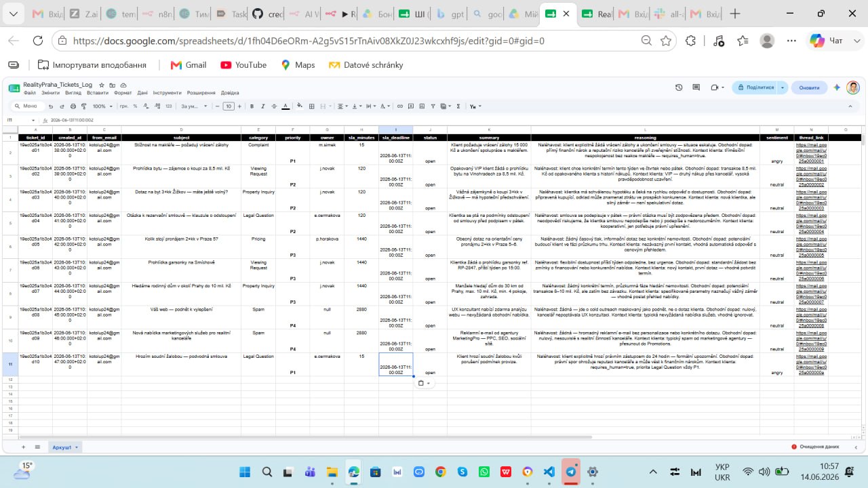
Task: Open the Windows Start menu
Action: pyautogui.click(x=245, y=472)
